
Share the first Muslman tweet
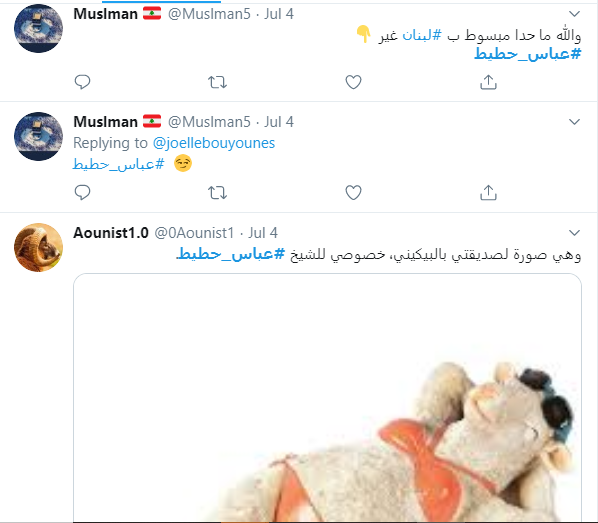pos(488,82)
